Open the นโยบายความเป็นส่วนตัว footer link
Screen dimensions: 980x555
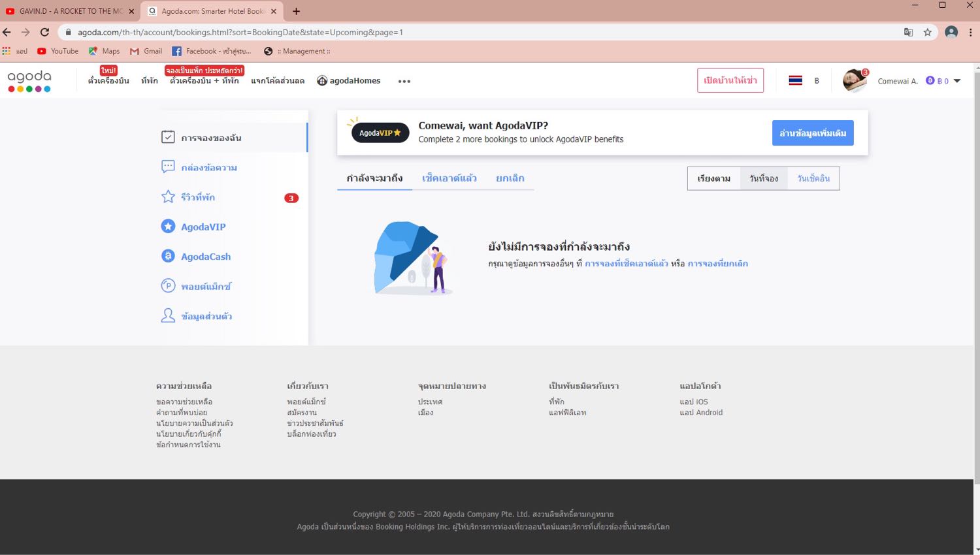point(195,423)
